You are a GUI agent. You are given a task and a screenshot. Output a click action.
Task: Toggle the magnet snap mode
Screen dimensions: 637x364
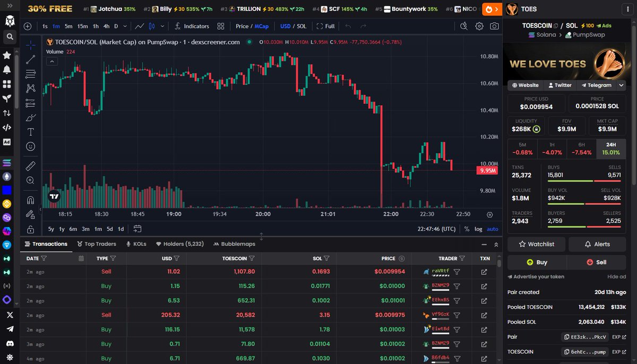pos(30,200)
